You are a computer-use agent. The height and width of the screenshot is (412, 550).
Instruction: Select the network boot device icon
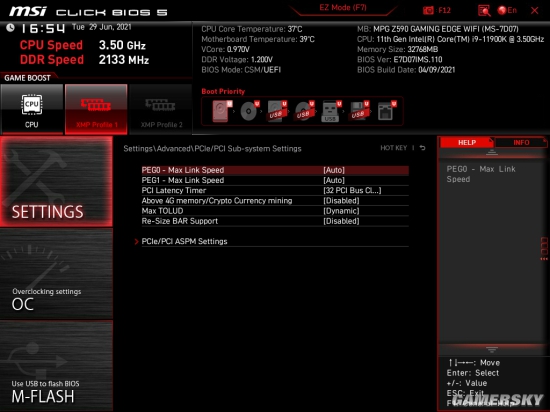pos(386,111)
